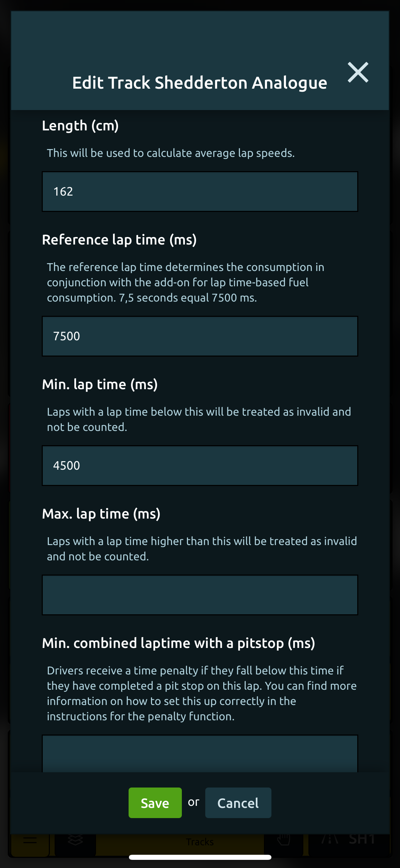The height and width of the screenshot is (868, 400).
Task: Edit the Reference lap time field 7500
Action: click(200, 336)
